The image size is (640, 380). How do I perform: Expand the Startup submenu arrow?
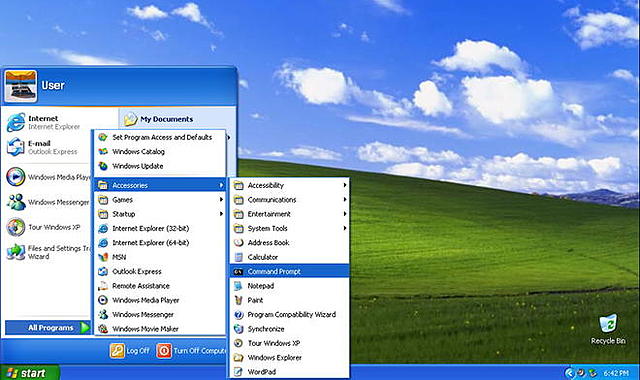click(221, 214)
